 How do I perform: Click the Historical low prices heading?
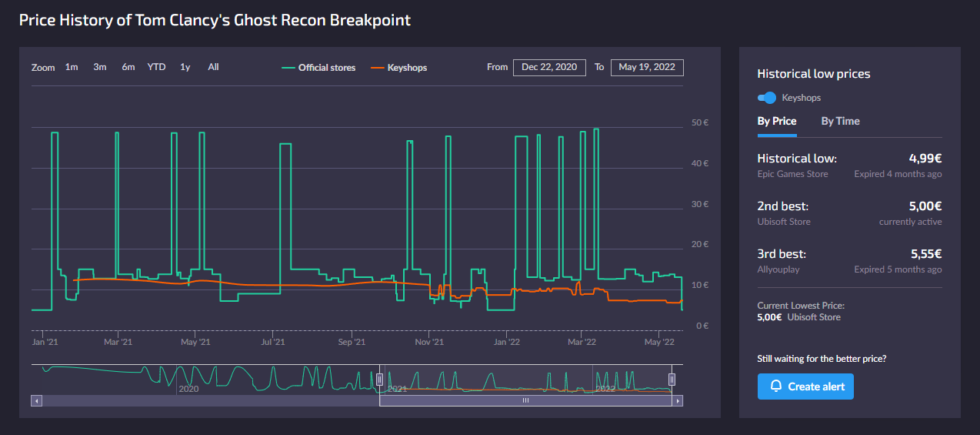[x=814, y=74]
